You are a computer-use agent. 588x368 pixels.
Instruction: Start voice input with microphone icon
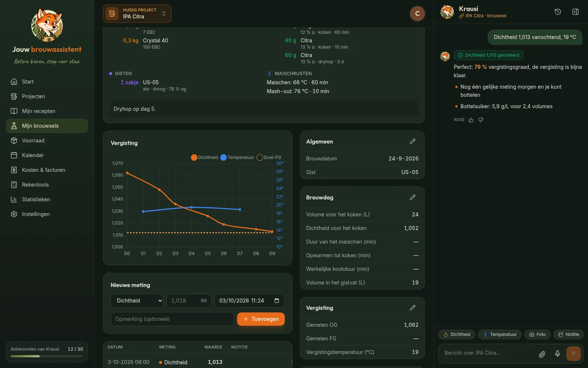coord(557,354)
